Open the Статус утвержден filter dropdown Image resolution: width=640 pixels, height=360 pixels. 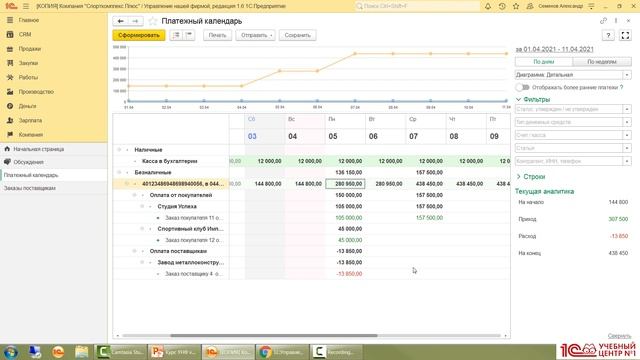(627, 109)
